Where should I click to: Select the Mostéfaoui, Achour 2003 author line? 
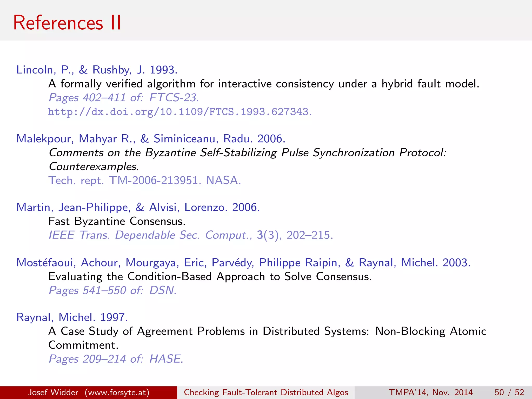pyautogui.click(x=243, y=263)
